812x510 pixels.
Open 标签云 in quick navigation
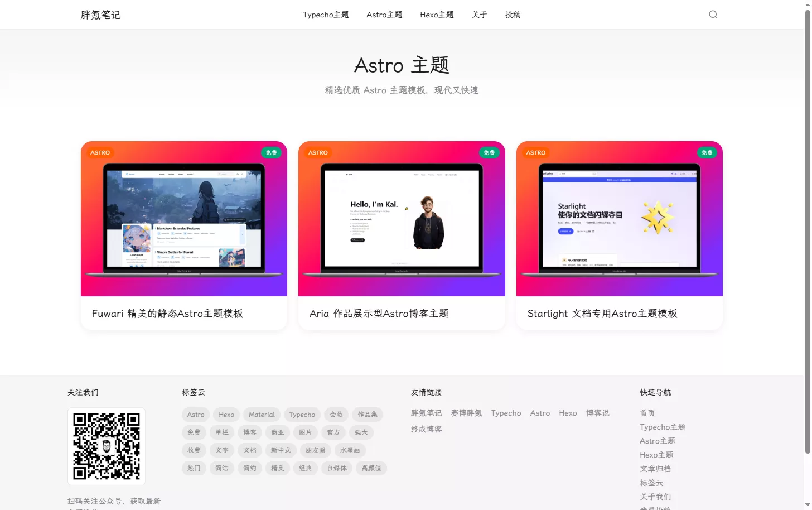(x=651, y=483)
